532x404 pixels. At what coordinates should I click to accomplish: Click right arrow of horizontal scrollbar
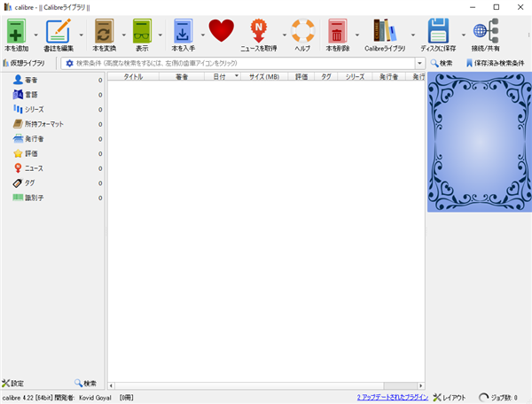(x=420, y=385)
